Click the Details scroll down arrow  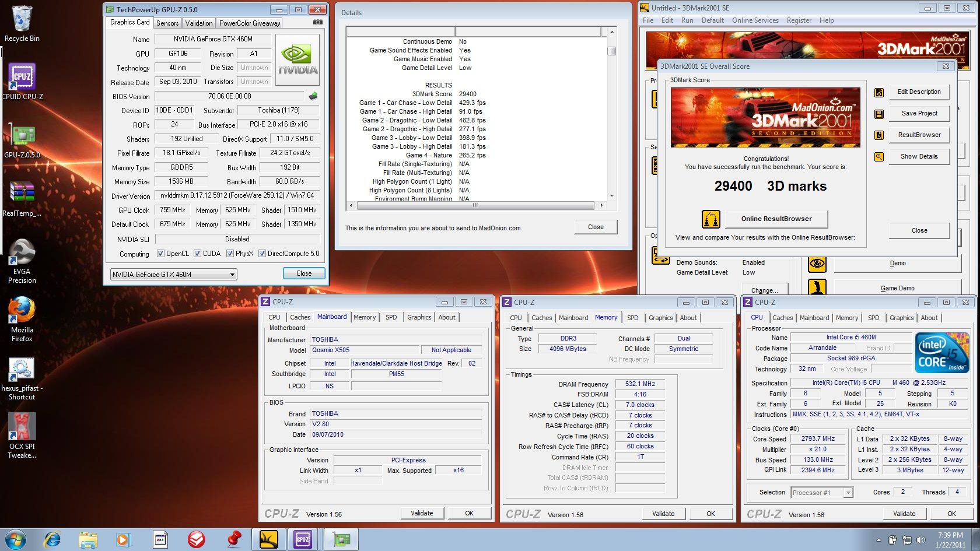(x=611, y=196)
